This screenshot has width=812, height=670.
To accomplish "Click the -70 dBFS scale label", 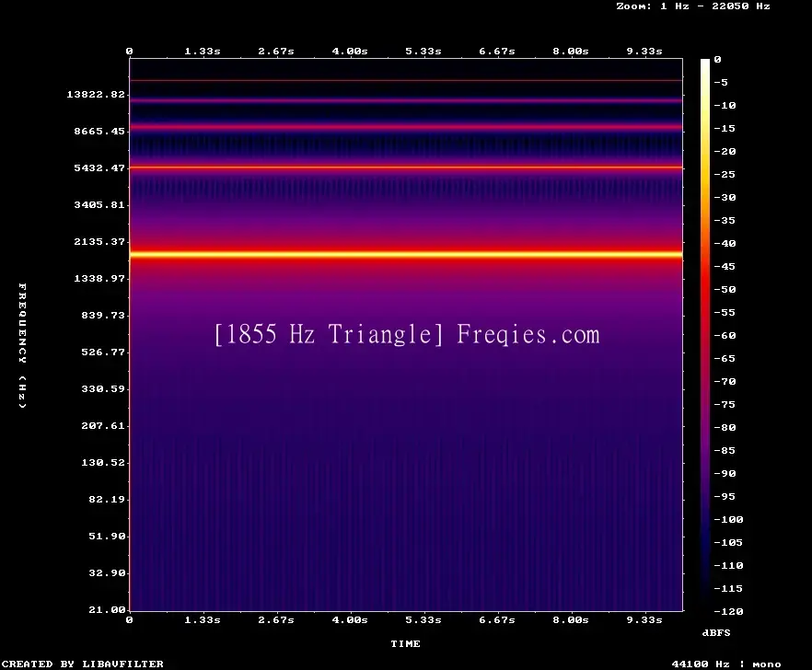I will tap(725, 382).
